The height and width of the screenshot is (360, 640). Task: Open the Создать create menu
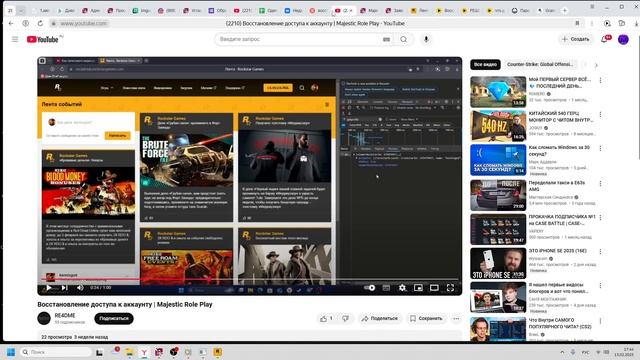pos(576,39)
